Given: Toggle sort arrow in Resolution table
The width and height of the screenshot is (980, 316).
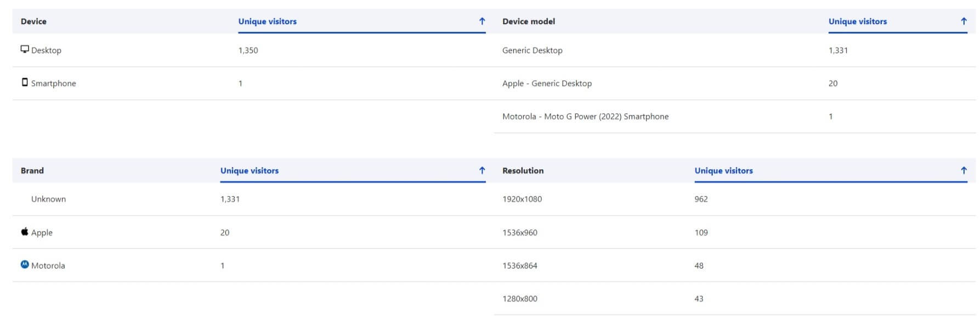Looking at the screenshot, I should click(x=964, y=170).
